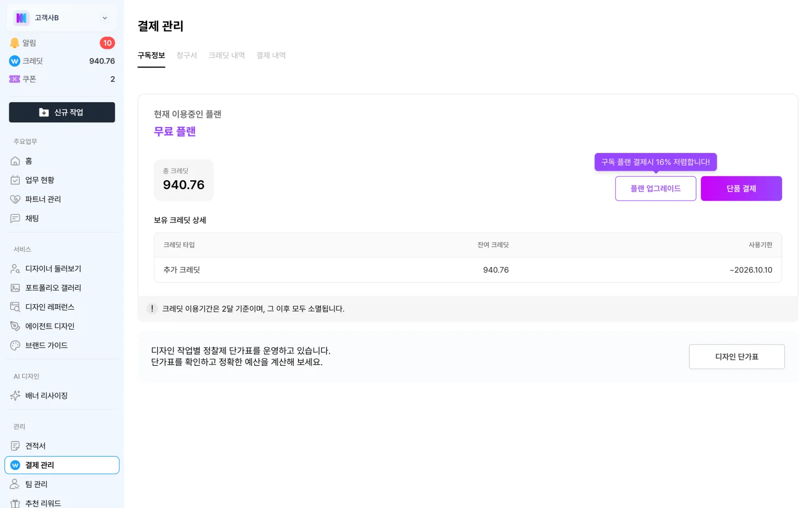Click the ~2026.10.10 expiry date cell
Image resolution: width=812 pixels, height=508 pixels.
tap(751, 270)
